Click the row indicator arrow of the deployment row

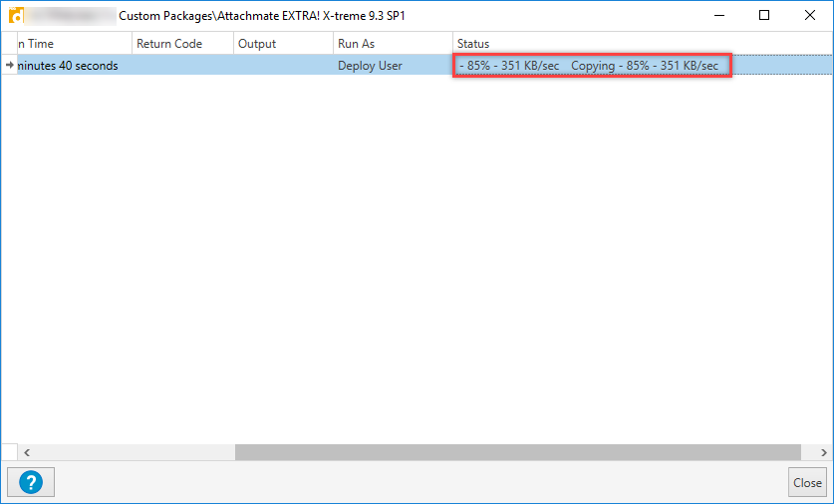[10, 66]
